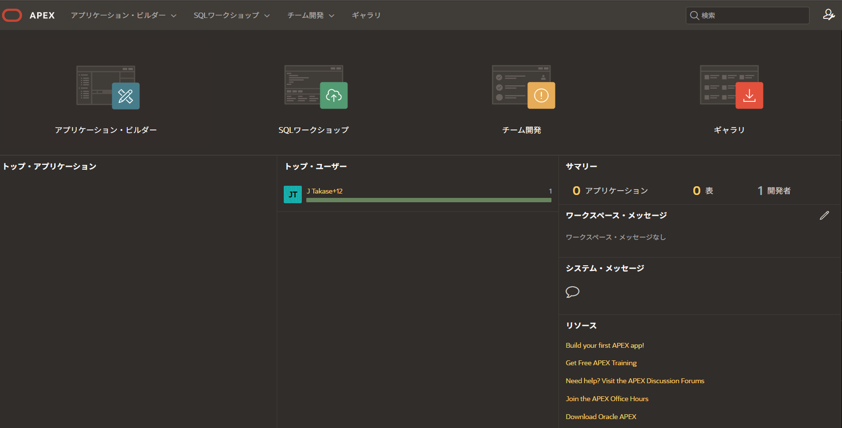842x428 pixels.
Task: Expand アプリケーション・ビルダー menu chevron
Action: click(173, 16)
